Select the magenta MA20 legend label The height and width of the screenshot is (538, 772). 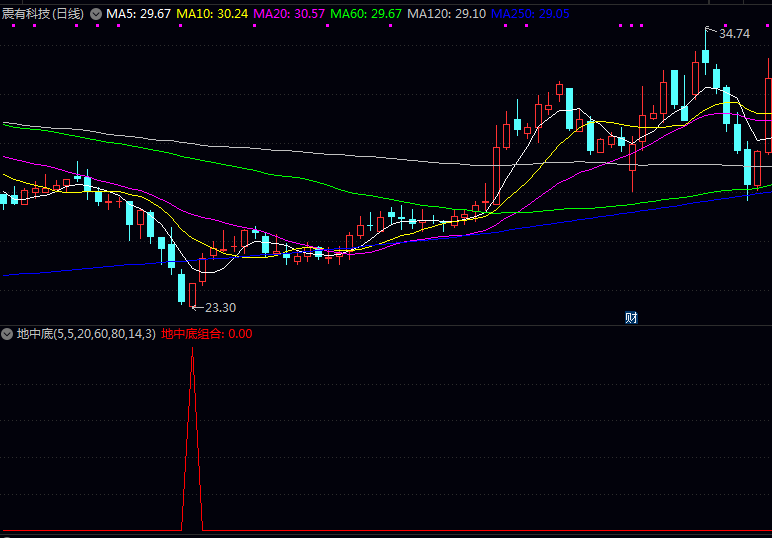[289, 14]
